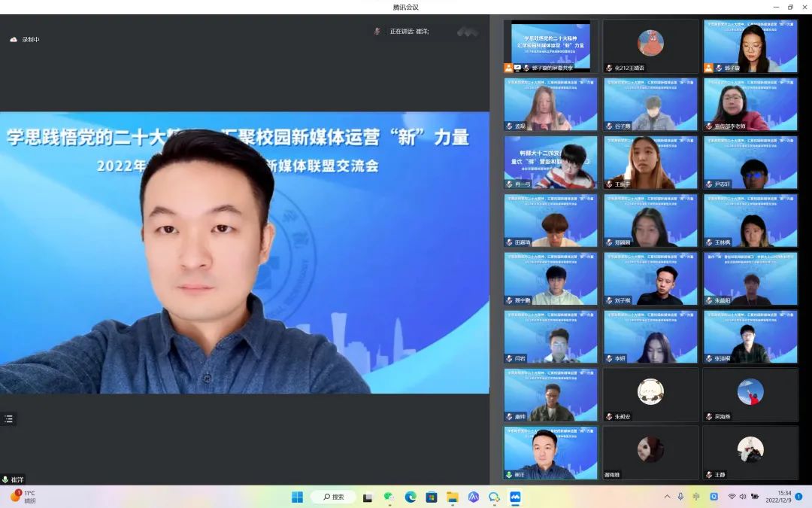Viewport: 812px width, 508px height.
Task: Open the Windows Start menu
Action: coord(297,497)
